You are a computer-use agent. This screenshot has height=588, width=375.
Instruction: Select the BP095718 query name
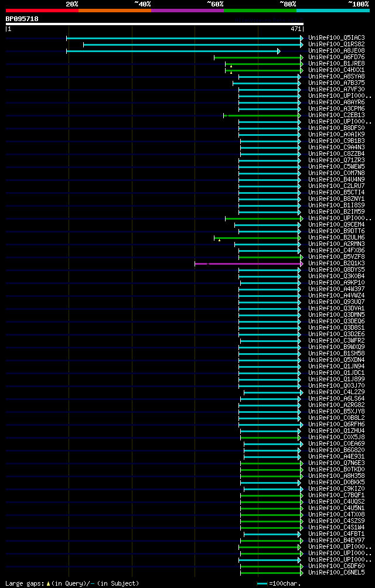[22, 19]
